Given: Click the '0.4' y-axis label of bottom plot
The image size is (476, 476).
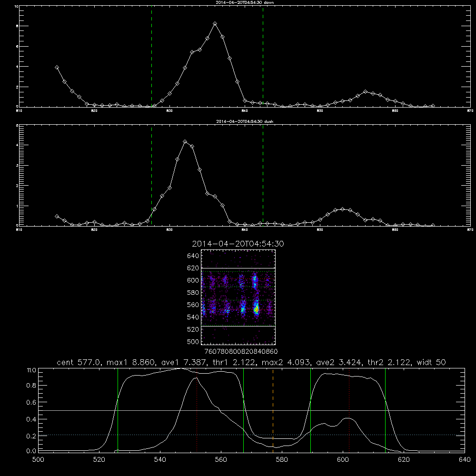Looking at the screenshot, I should (31, 419).
